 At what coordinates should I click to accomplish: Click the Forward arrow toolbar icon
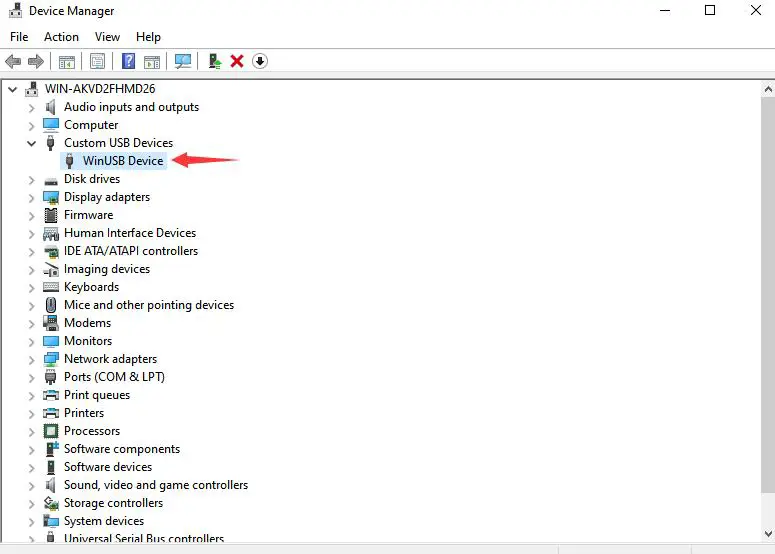point(36,61)
